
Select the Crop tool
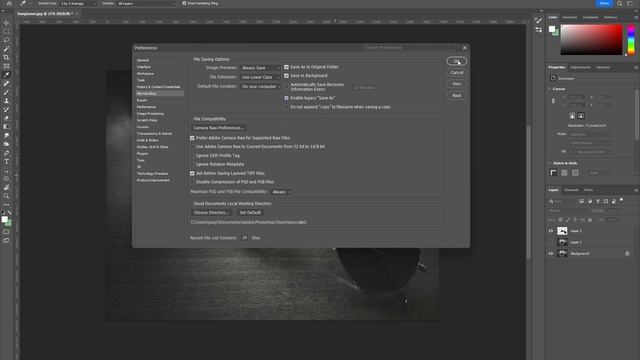point(6,58)
